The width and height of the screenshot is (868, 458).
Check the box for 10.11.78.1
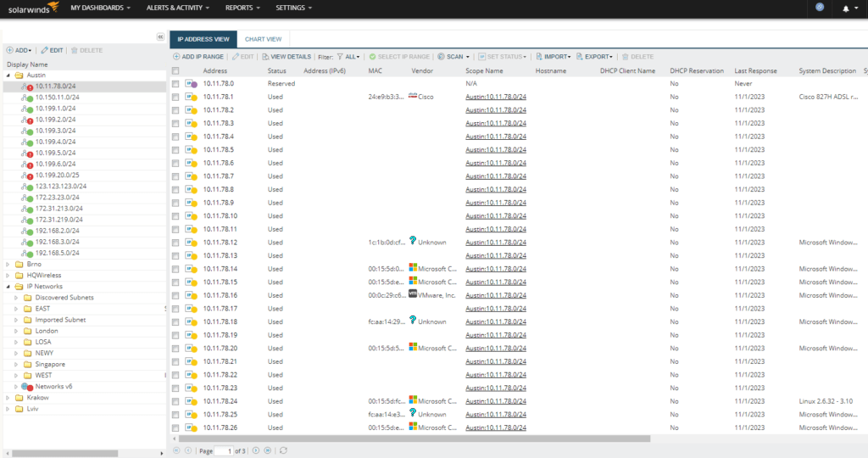175,97
